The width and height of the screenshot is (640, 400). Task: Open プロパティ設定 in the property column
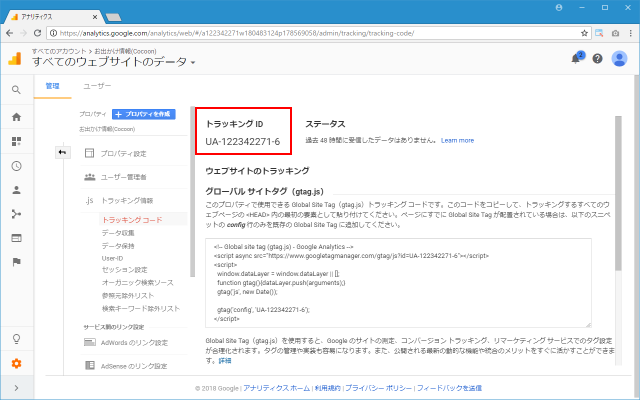124,153
